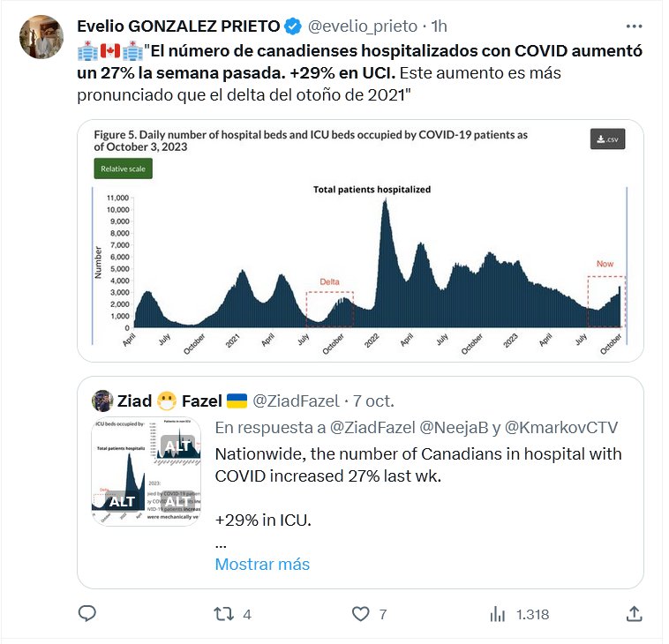
Task: Click the reply speech bubble icon
Action: click(x=86, y=614)
